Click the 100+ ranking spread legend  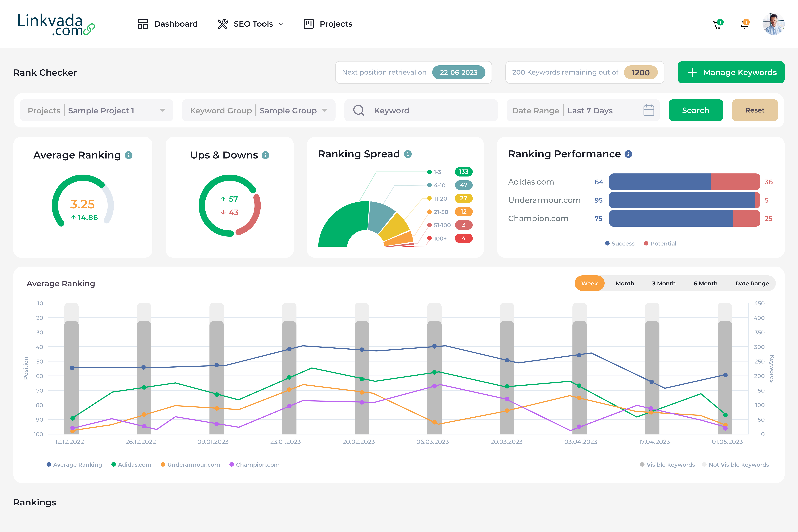click(x=437, y=239)
